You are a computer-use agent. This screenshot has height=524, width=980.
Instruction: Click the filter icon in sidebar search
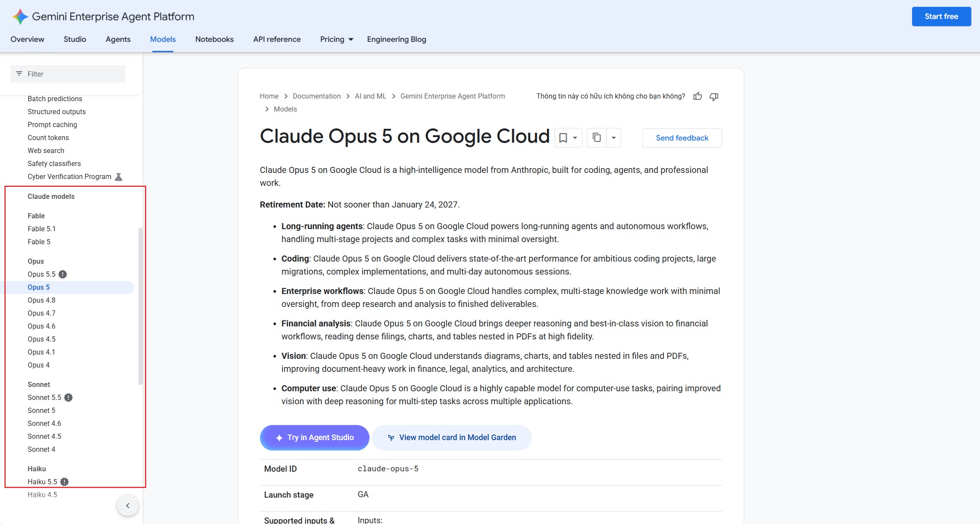pyautogui.click(x=19, y=74)
